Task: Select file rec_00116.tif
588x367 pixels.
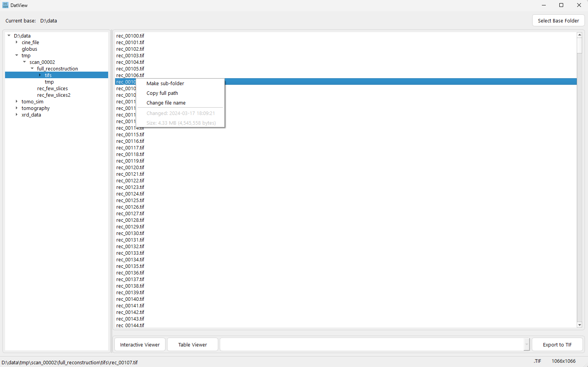Action: coord(130,141)
